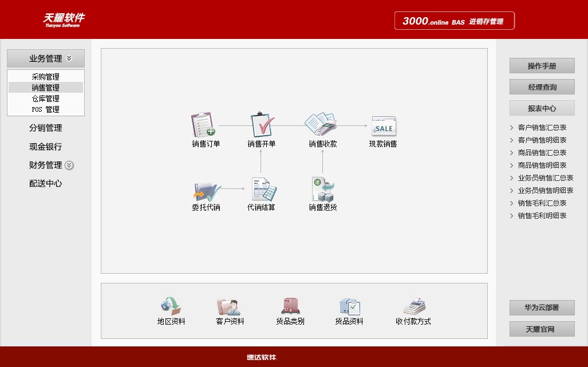Open the 委托代销 folder icon
The height and width of the screenshot is (367, 588).
coord(207,192)
